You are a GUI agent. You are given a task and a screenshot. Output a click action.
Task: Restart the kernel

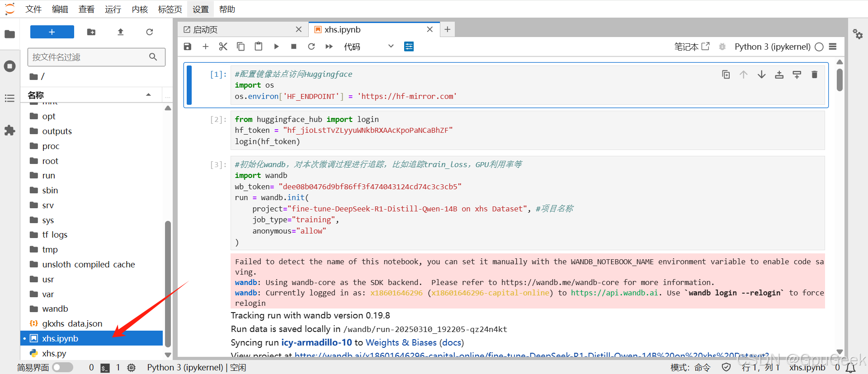(x=311, y=47)
